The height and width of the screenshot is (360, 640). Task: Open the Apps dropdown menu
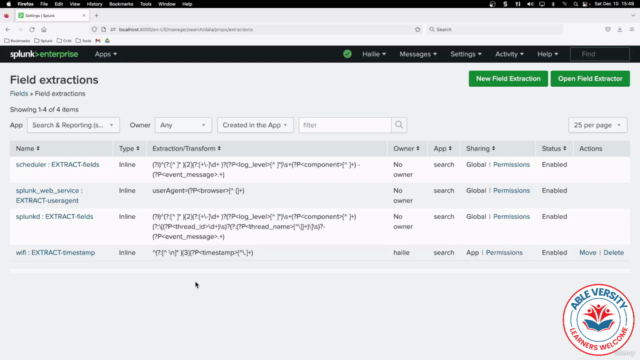click(x=106, y=54)
